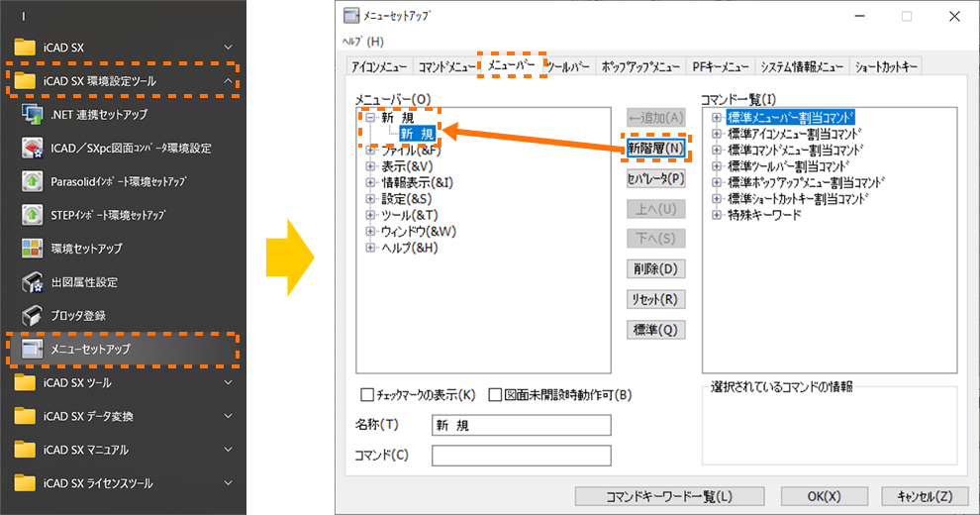The width and height of the screenshot is (980, 515).
Task: Click メニューセットアップ window title icon
Action: click(351, 16)
